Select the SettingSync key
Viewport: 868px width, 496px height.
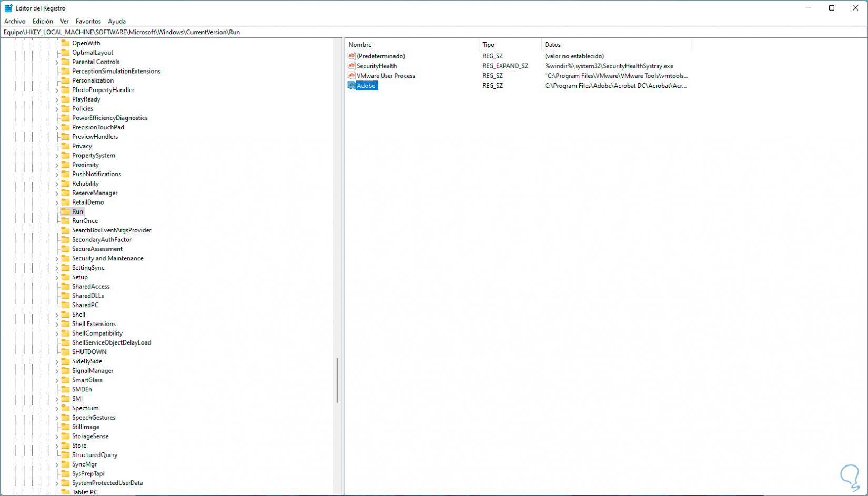point(88,268)
